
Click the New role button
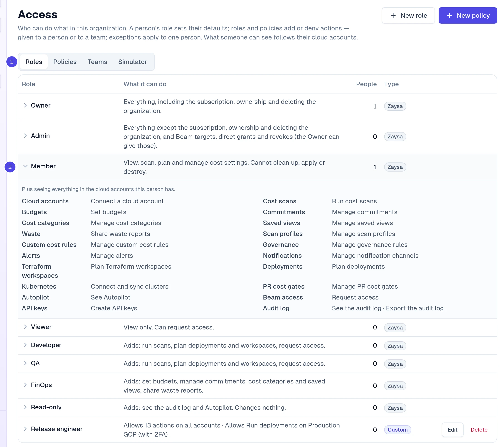pyautogui.click(x=408, y=15)
